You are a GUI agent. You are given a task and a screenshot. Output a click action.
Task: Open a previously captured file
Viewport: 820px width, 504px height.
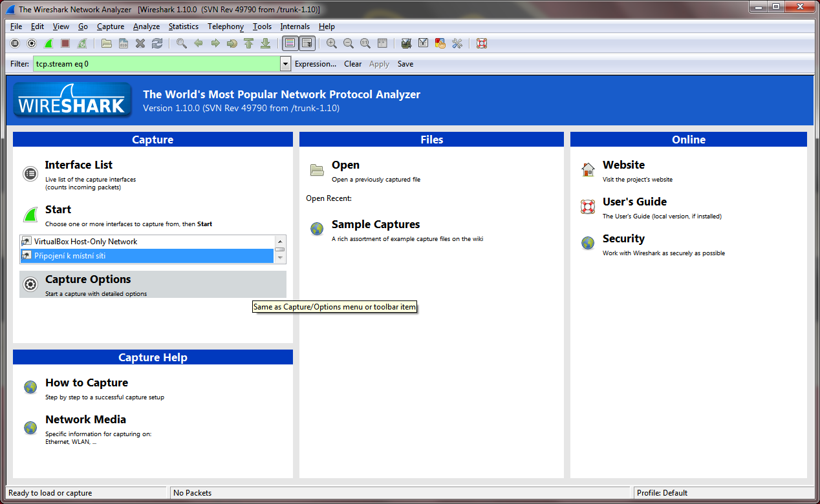(345, 165)
